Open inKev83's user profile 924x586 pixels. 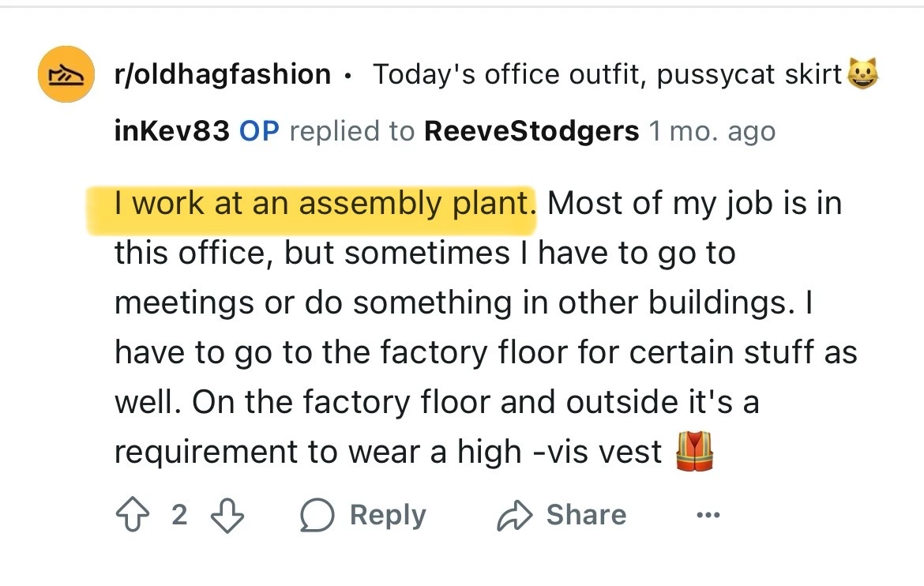(172, 131)
